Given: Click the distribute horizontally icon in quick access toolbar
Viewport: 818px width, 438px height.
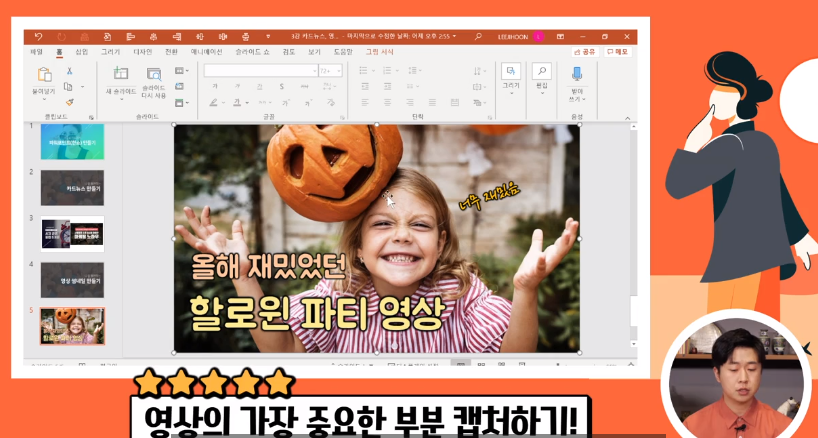Looking at the screenshot, I should coord(223,36).
